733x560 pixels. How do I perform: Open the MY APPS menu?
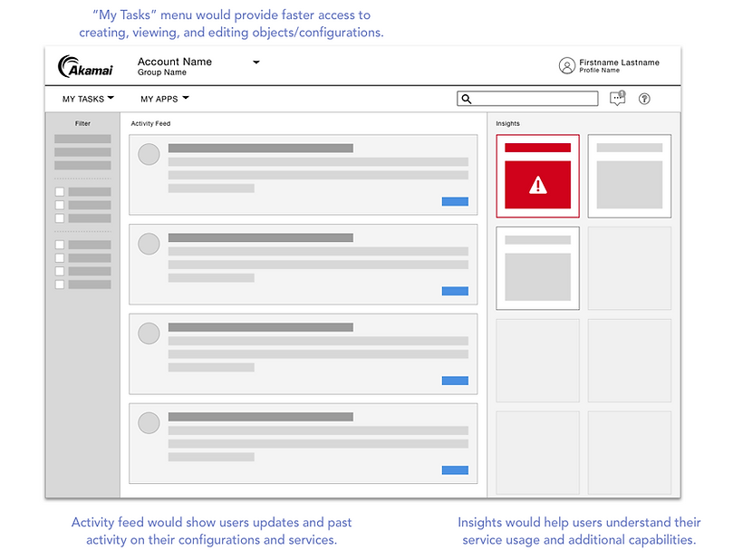click(x=165, y=99)
